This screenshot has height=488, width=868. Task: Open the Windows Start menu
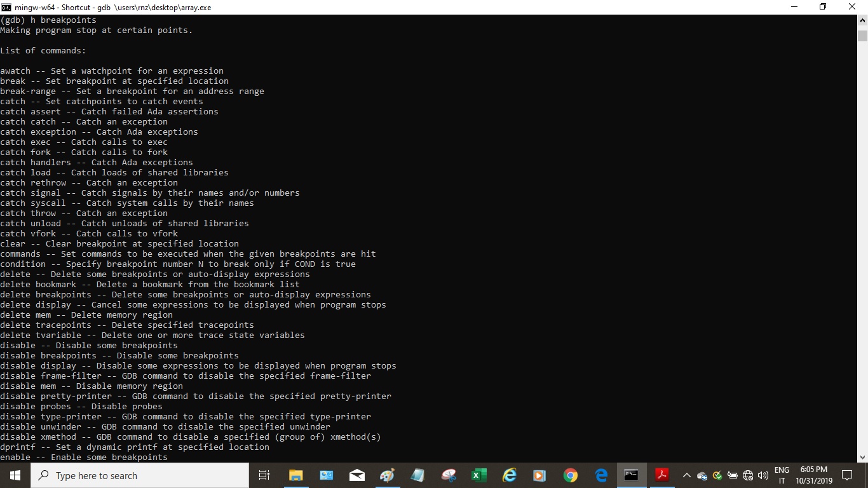[15, 475]
